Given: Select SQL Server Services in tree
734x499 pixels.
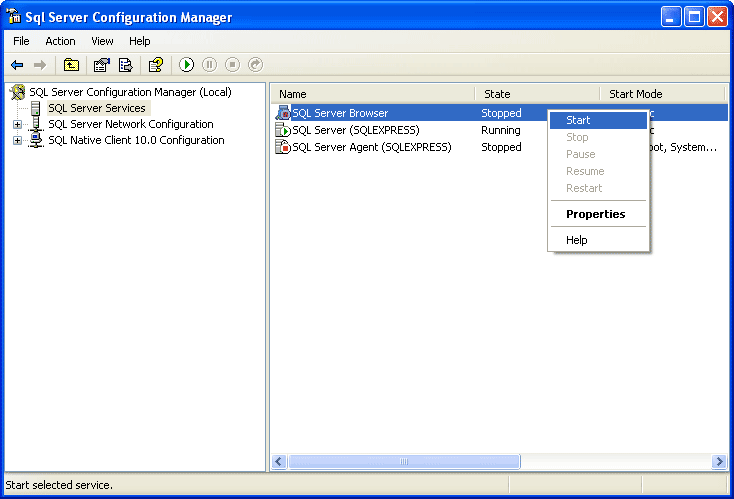Looking at the screenshot, I should (x=97, y=108).
